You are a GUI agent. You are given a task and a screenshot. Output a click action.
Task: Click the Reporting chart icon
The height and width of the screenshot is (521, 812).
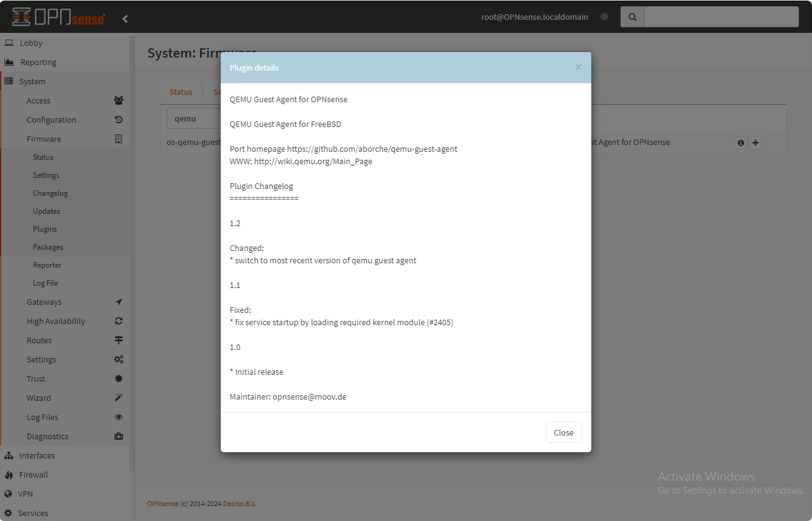[x=9, y=62]
